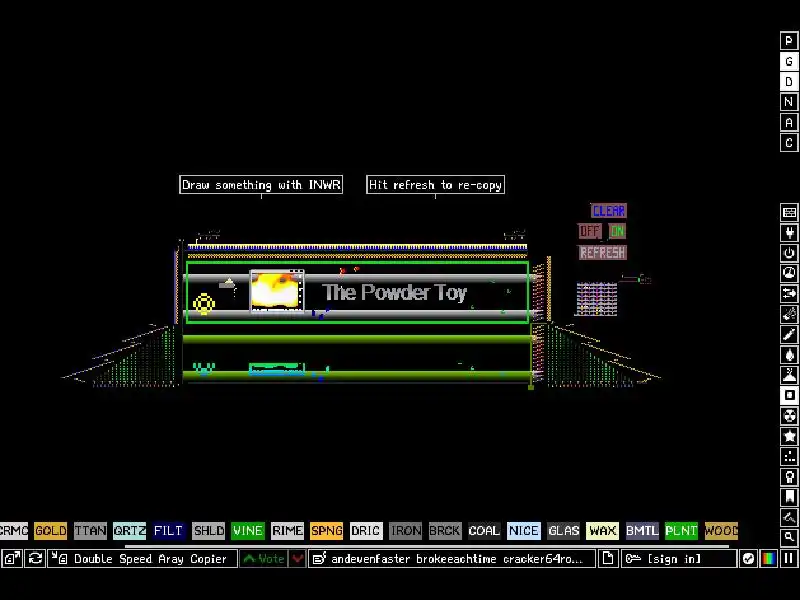The height and width of the screenshot is (600, 800).
Task: Select the PLNT element
Action: [x=681, y=531]
